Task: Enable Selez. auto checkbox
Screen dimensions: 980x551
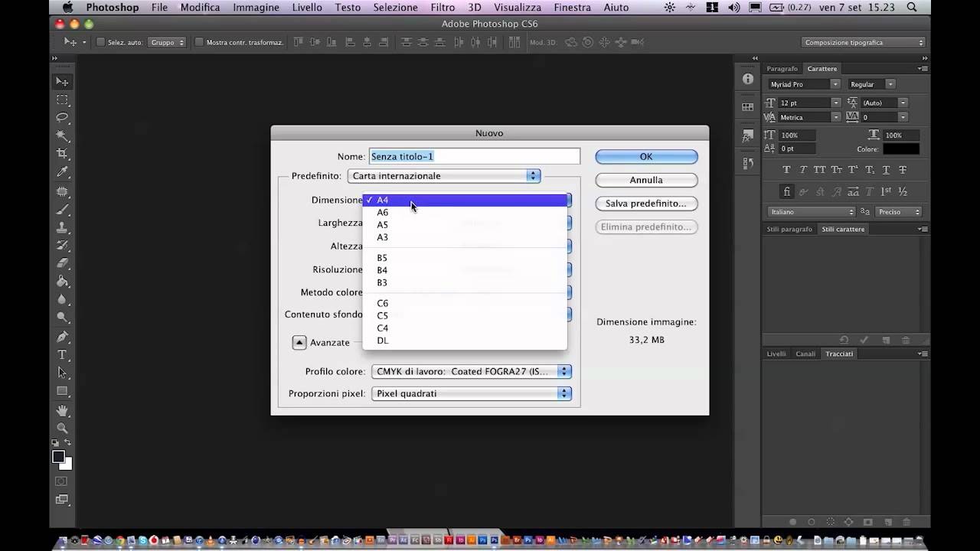Action: click(100, 43)
